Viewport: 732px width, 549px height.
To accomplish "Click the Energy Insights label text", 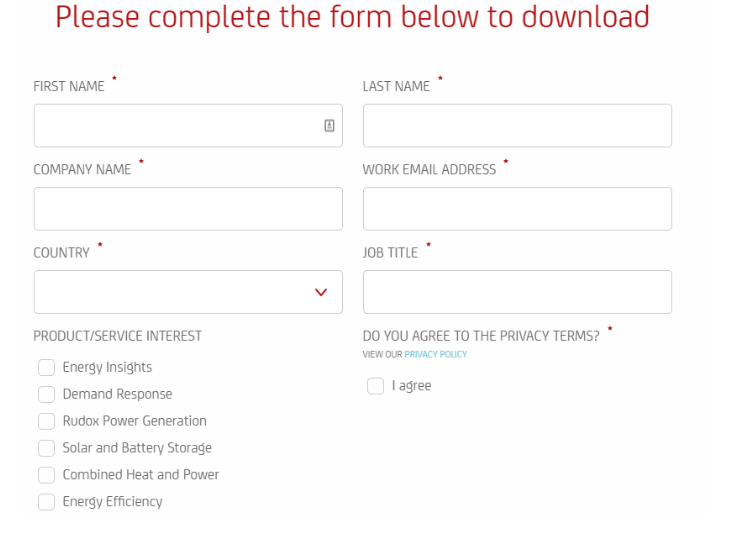I will coord(107,367).
